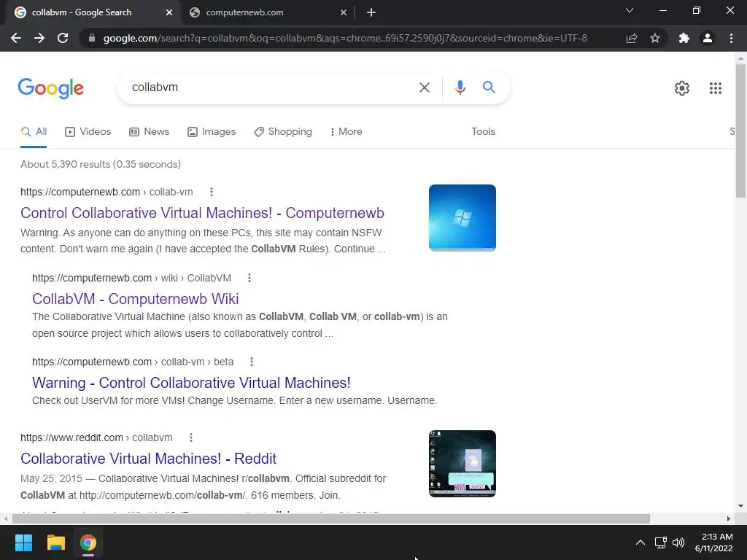Open the Extensions puzzle icon
This screenshot has height=560, width=747.
684,38
